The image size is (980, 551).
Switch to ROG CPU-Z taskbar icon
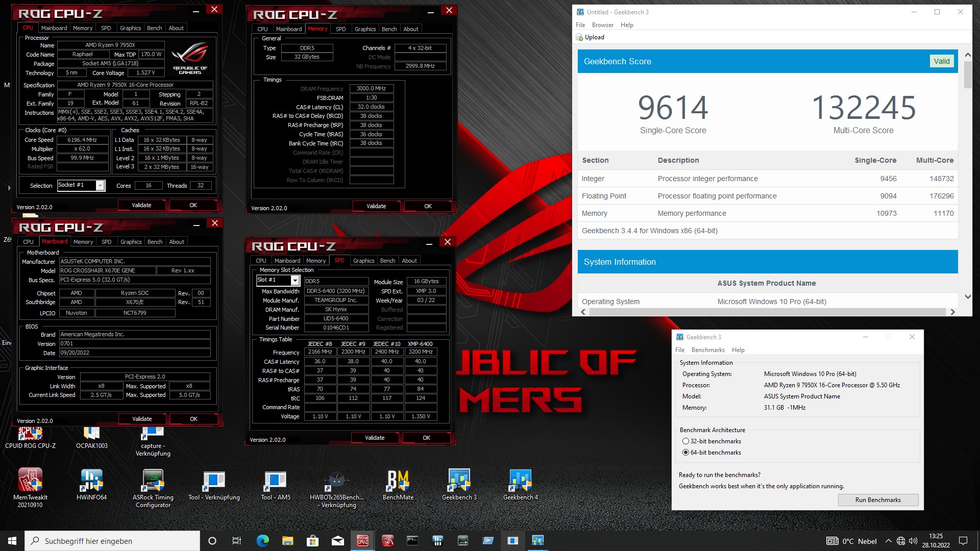click(362, 541)
